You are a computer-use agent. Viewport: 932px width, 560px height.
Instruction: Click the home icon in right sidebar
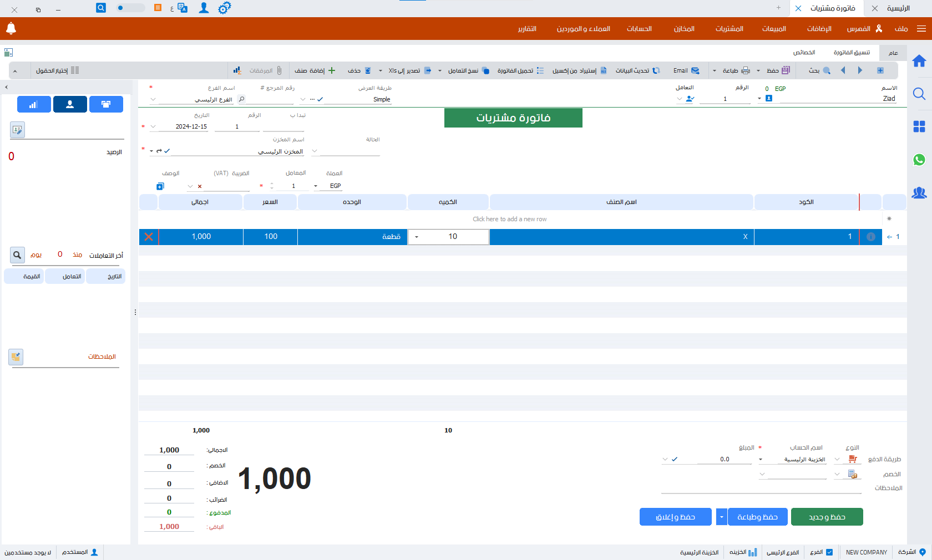(x=919, y=61)
